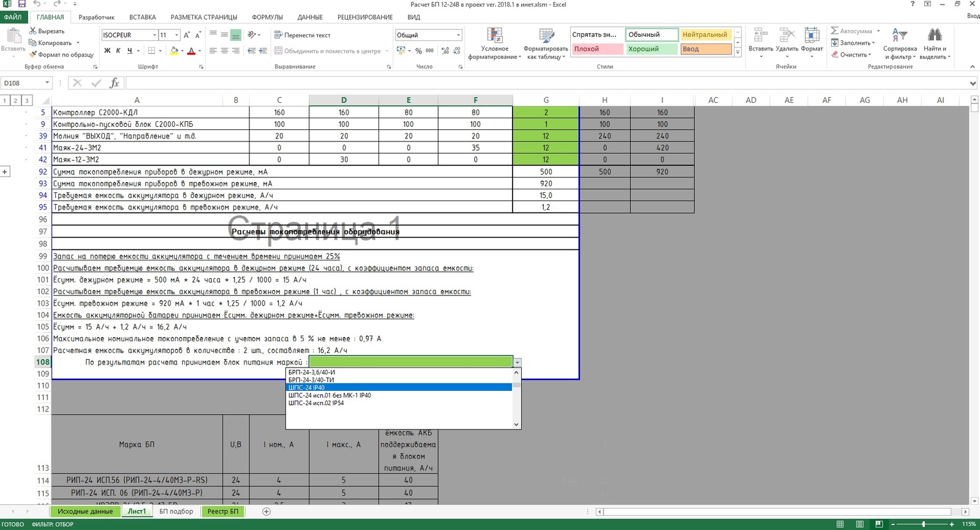This screenshot has height=530, width=980.
Task: Open the font color dropdown arrow
Action: (200, 51)
